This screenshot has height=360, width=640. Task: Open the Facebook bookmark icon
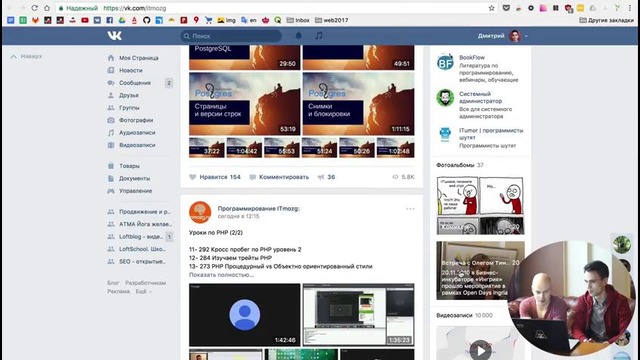point(109,20)
